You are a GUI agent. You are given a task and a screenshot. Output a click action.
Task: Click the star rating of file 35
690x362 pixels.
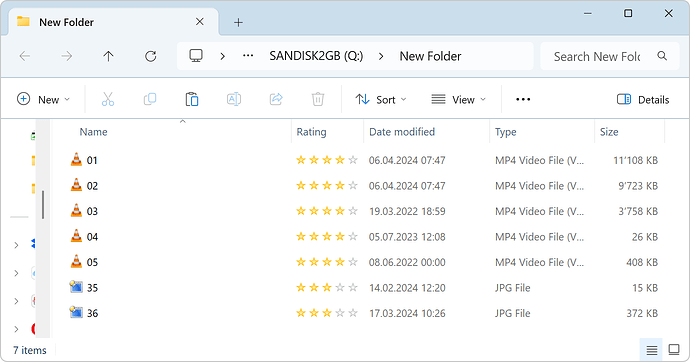327,288
